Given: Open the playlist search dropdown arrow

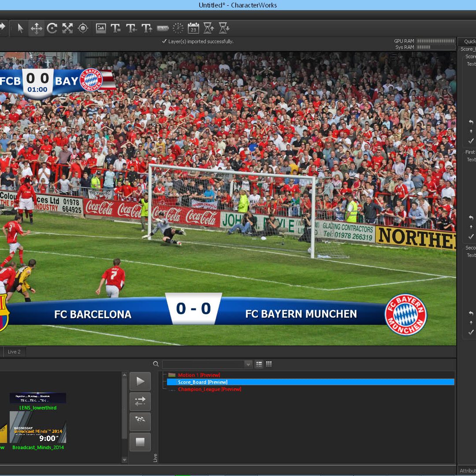Looking at the screenshot, I should click(x=248, y=364).
